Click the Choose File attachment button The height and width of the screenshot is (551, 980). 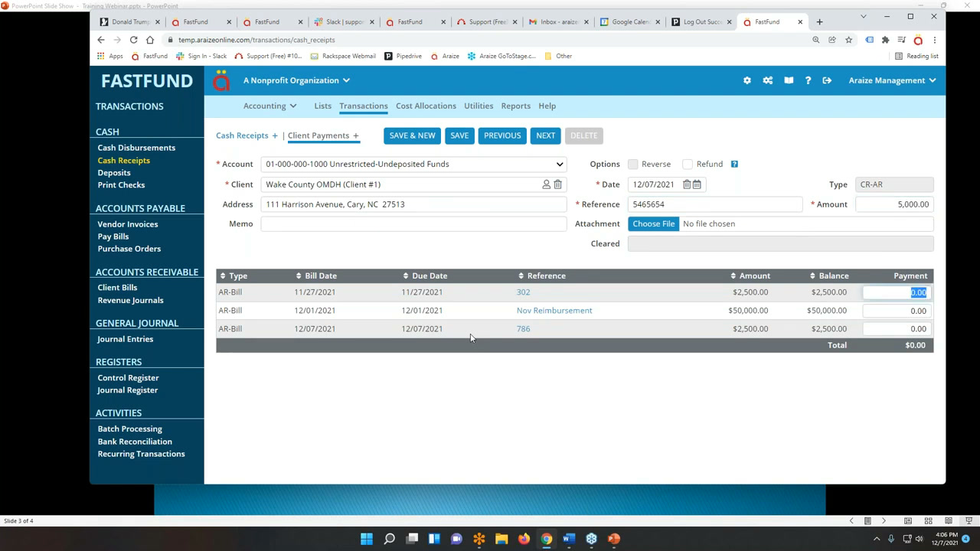[654, 223]
